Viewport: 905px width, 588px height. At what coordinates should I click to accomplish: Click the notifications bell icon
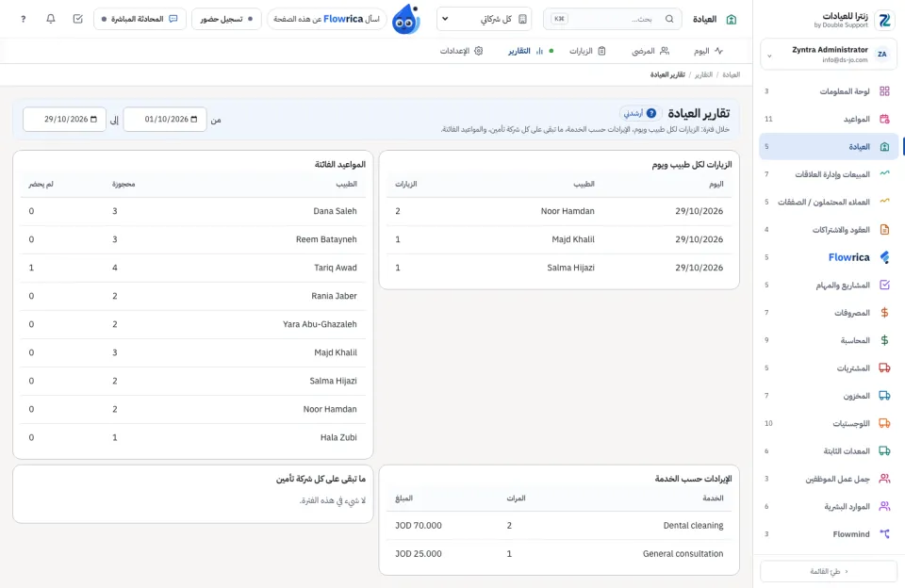pos(51,19)
